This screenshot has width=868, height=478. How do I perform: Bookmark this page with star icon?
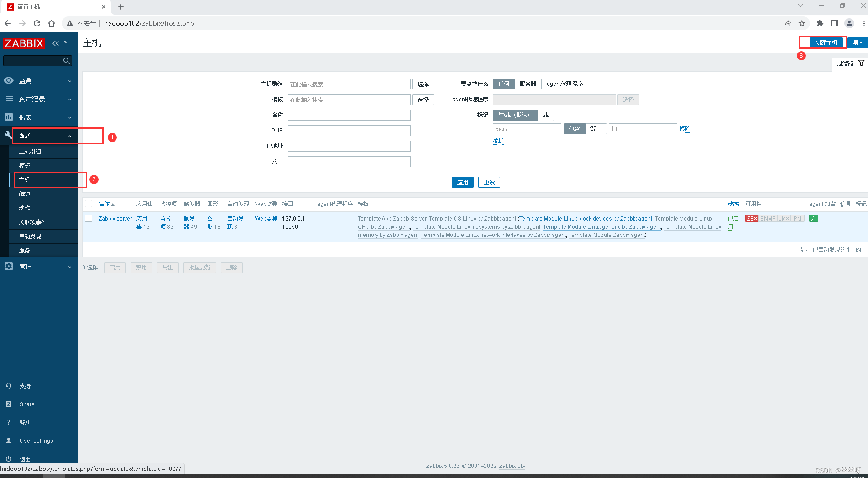coord(802,23)
